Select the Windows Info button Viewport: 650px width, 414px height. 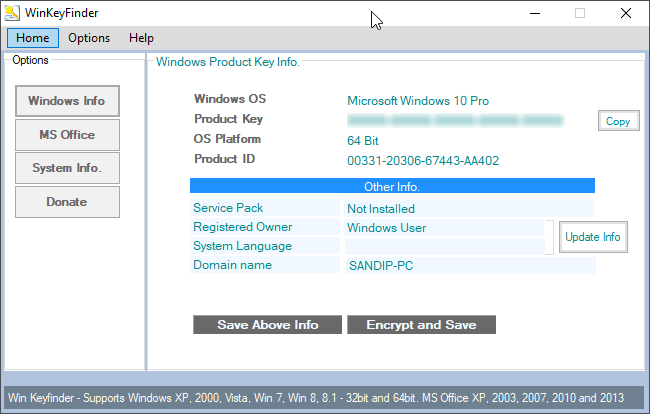(x=67, y=101)
